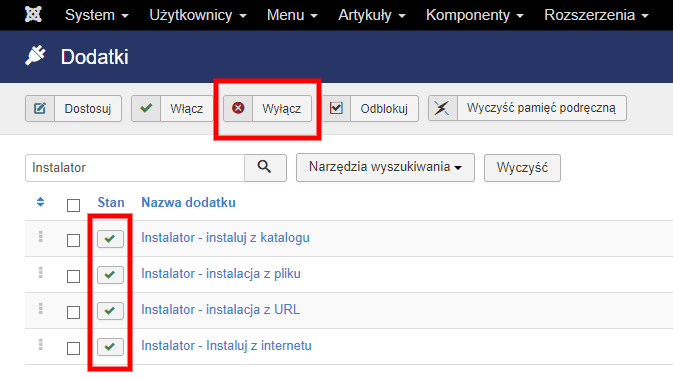The width and height of the screenshot is (673, 380).
Task: Click the magnifier search button
Action: pyautogui.click(x=265, y=167)
